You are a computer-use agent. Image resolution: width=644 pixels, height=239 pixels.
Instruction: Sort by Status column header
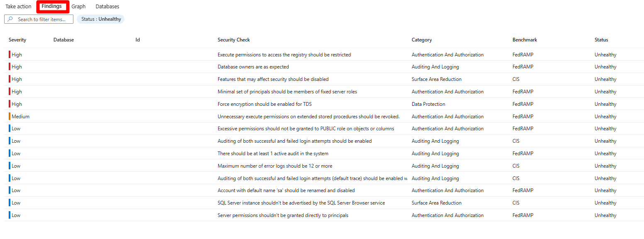(601, 40)
